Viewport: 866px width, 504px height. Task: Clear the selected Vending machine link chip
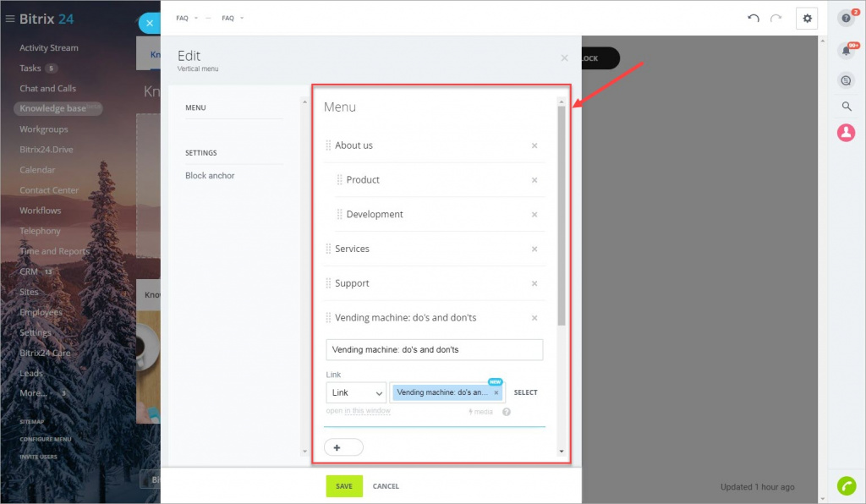(x=496, y=392)
